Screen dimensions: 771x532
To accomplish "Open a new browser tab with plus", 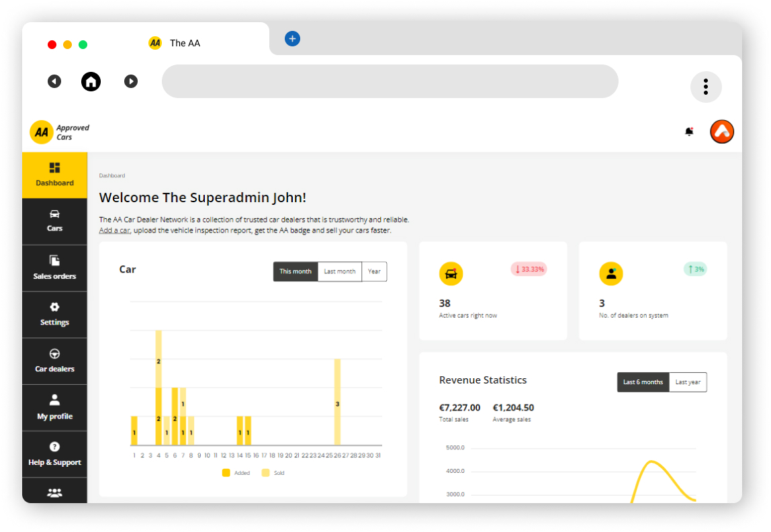I will coord(293,38).
